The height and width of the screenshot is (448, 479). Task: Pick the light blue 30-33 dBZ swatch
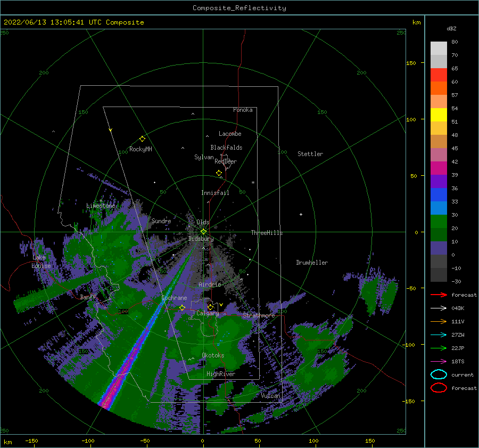pyautogui.click(x=439, y=208)
